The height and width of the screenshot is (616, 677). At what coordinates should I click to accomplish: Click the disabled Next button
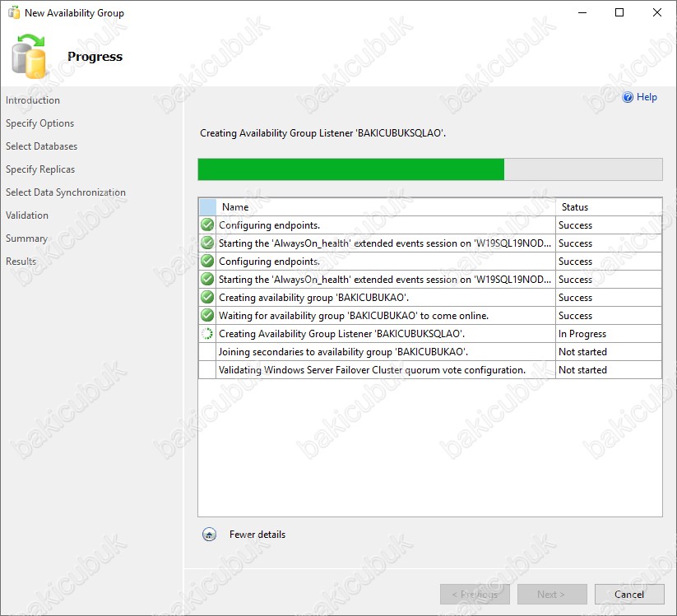point(552,595)
